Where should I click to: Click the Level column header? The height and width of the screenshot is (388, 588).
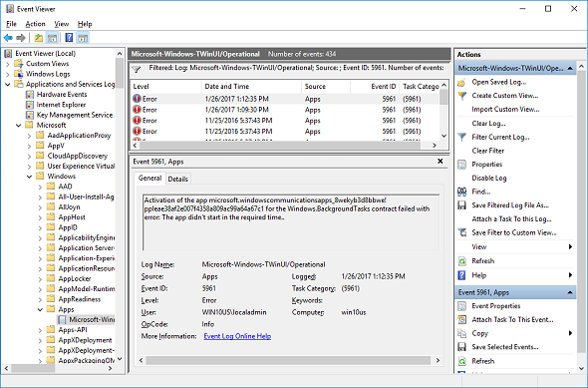point(165,87)
